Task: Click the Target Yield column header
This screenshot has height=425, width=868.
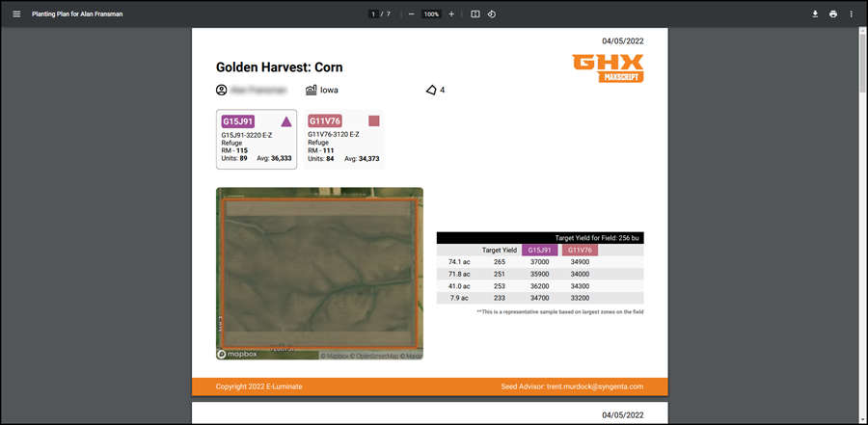Action: coord(500,251)
